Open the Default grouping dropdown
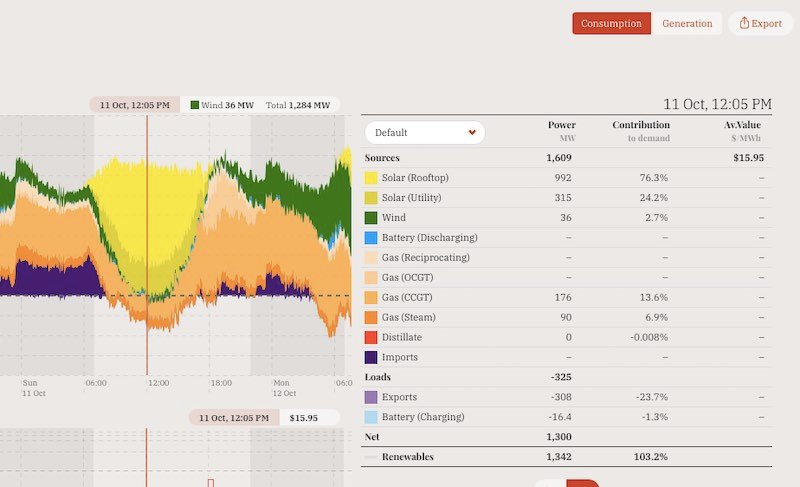Screen dimensions: 800x487 point(424,132)
